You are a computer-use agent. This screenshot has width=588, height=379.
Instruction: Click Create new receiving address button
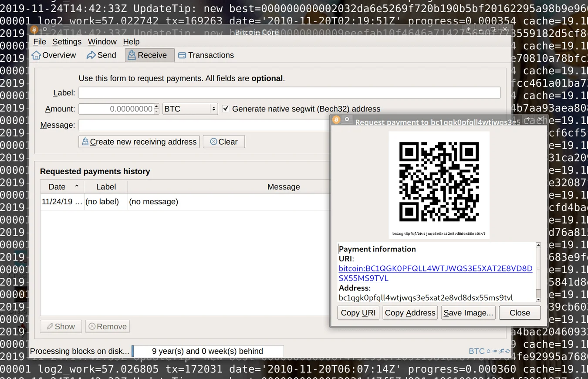tap(139, 142)
